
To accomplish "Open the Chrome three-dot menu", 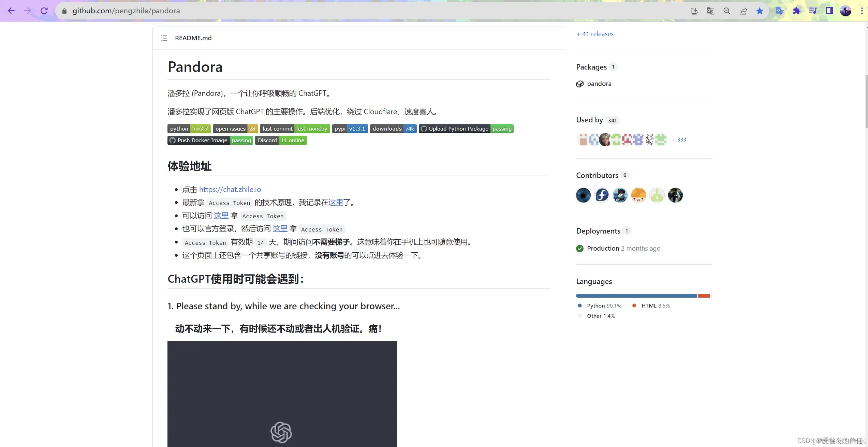I will (x=862, y=11).
